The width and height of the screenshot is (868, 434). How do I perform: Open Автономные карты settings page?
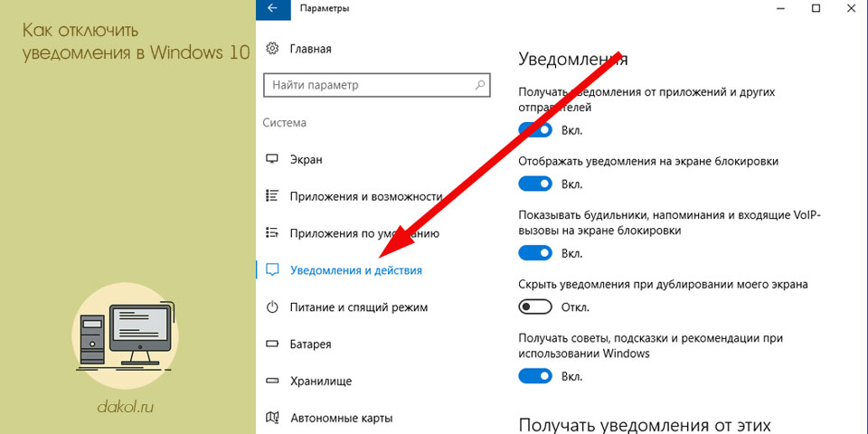[341, 418]
